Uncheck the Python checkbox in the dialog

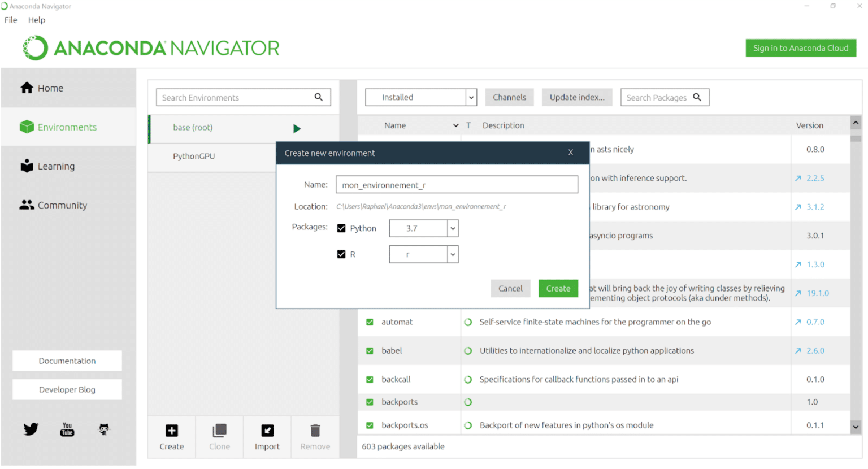[x=341, y=228]
